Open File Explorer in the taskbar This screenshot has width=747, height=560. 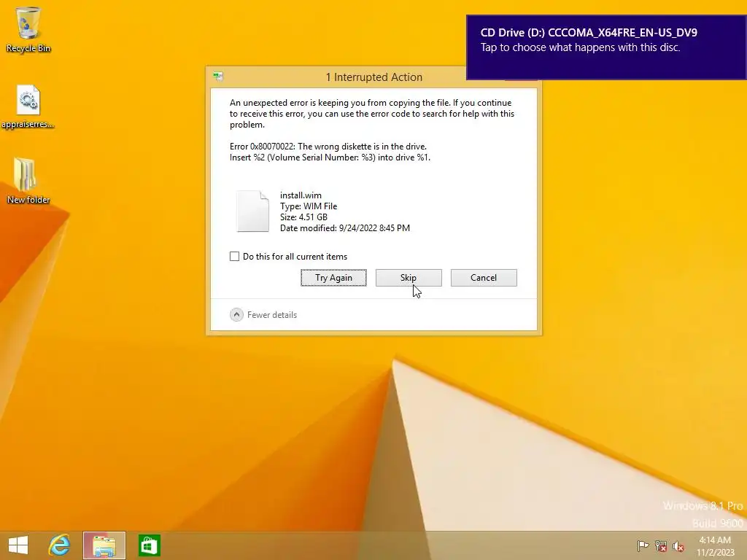point(104,545)
